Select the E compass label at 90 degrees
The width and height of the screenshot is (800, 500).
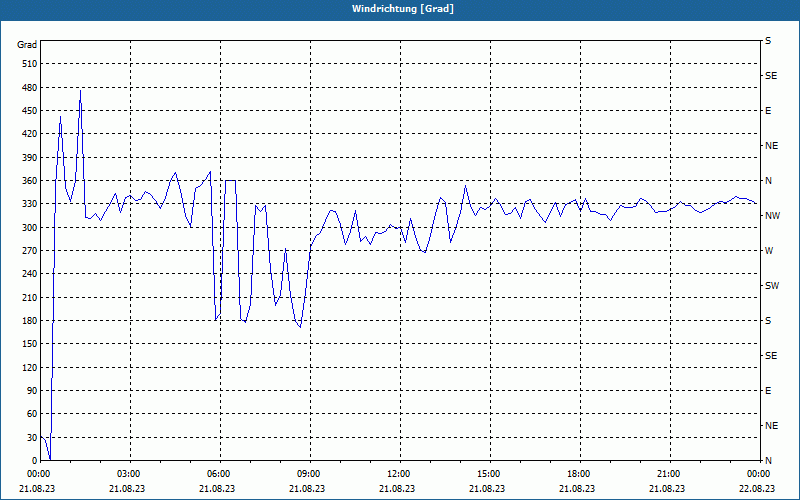tap(768, 391)
